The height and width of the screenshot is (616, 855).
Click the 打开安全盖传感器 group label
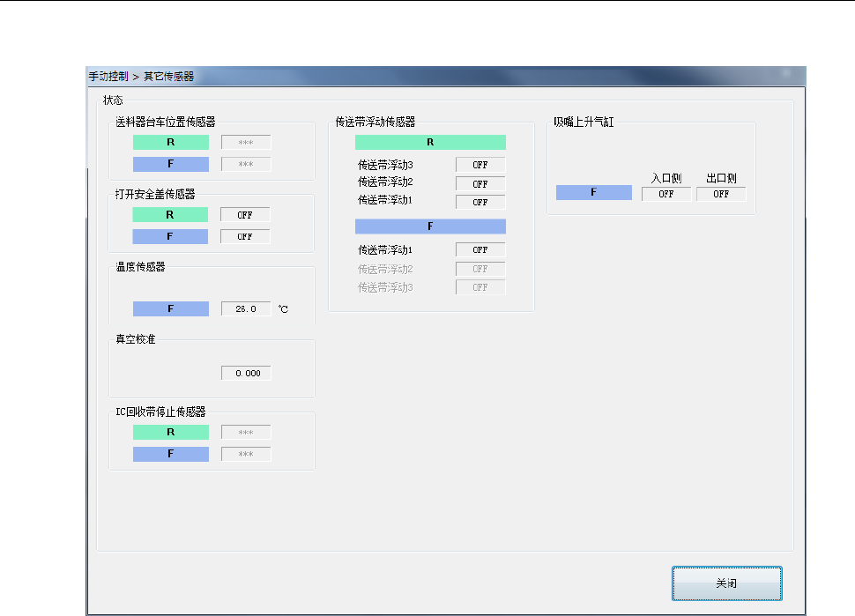(x=155, y=194)
